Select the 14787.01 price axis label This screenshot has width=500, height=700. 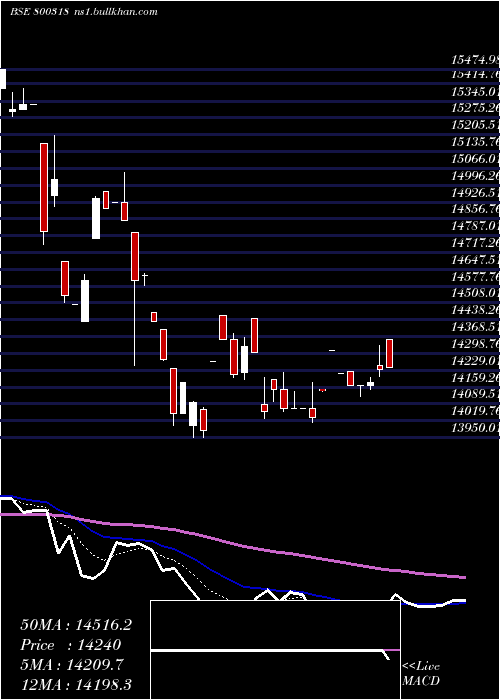(x=475, y=226)
